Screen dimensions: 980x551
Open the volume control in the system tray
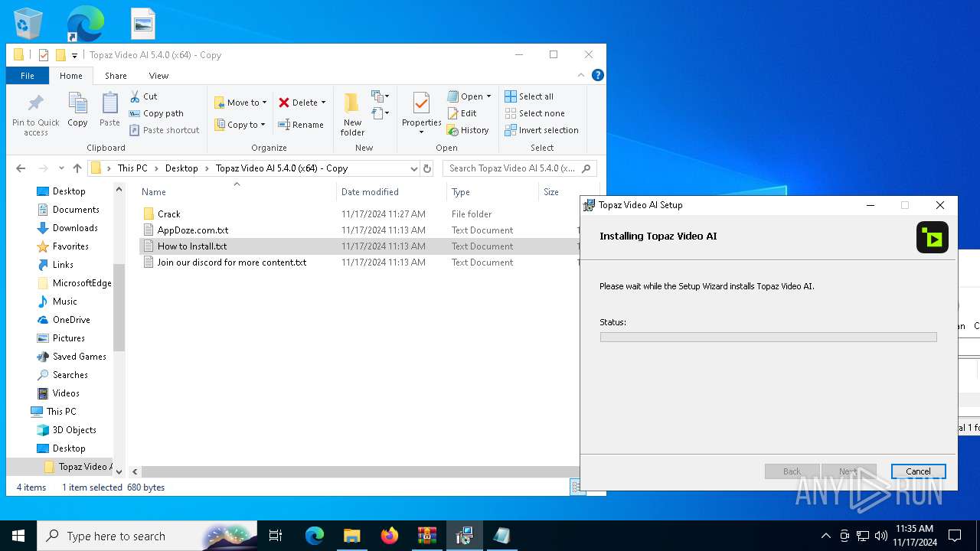880,536
